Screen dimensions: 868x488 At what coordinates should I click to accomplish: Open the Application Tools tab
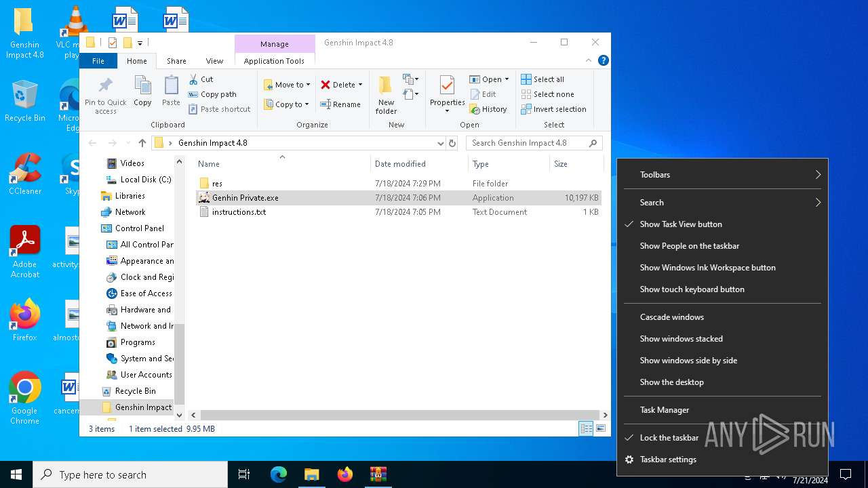tap(274, 61)
